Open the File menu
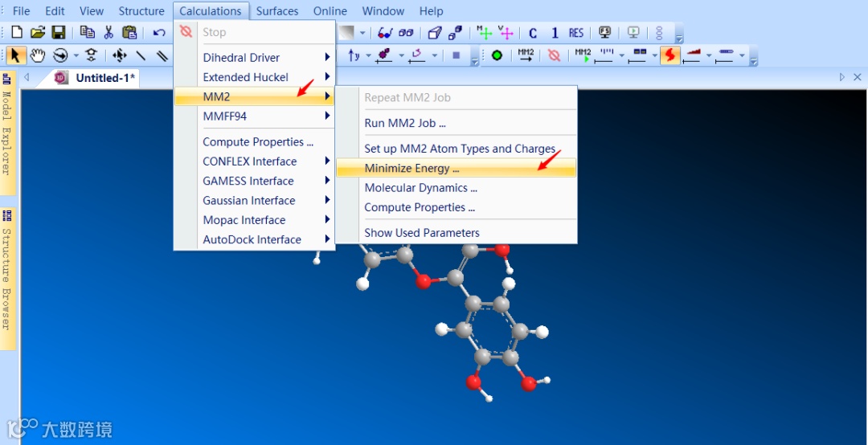 pos(21,11)
